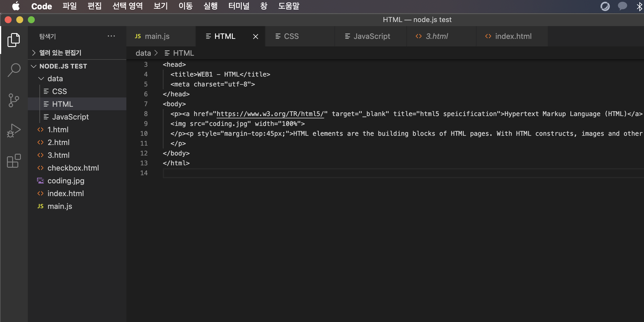Viewport: 644px width, 322px height.
Task: Open the Run and Debug view icon
Action: (x=14, y=131)
